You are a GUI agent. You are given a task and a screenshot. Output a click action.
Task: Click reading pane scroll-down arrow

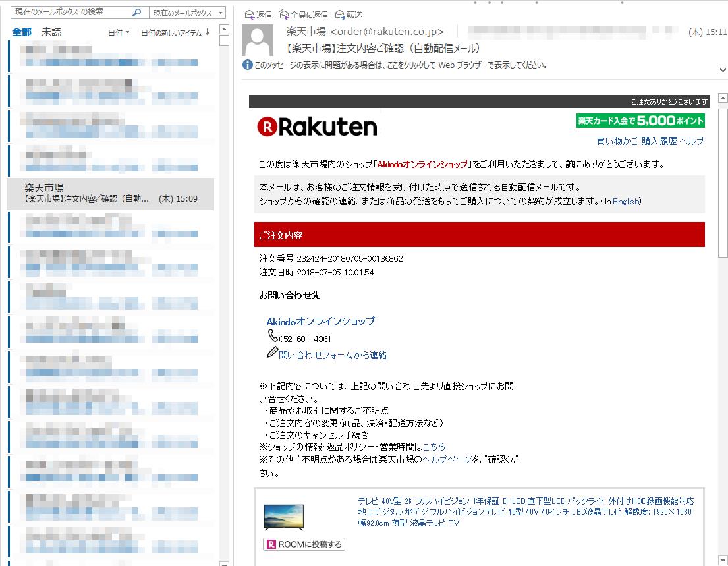coord(723,560)
